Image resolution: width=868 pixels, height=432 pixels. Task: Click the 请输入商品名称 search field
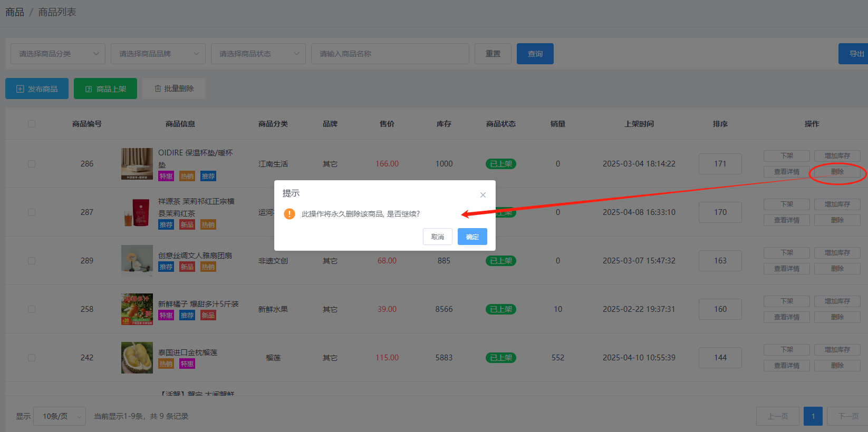click(x=390, y=54)
